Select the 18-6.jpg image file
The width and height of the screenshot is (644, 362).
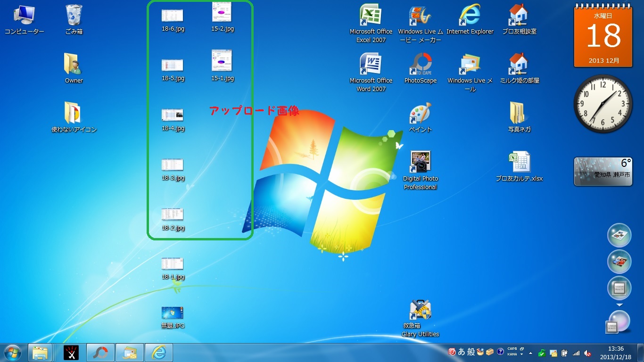(x=173, y=20)
